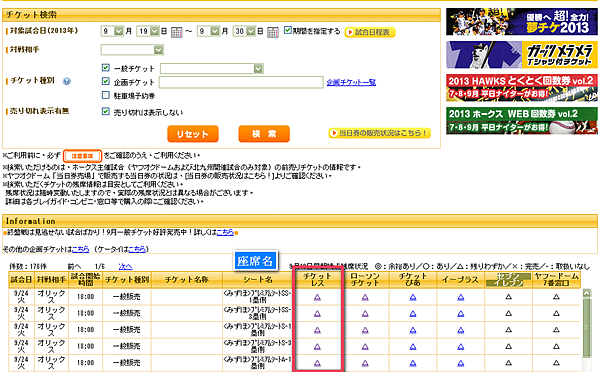Image resolution: width=600 pixels, height=372 pixels.
Task: Click inside the 企画チケット text field
Action: [x=241, y=82]
